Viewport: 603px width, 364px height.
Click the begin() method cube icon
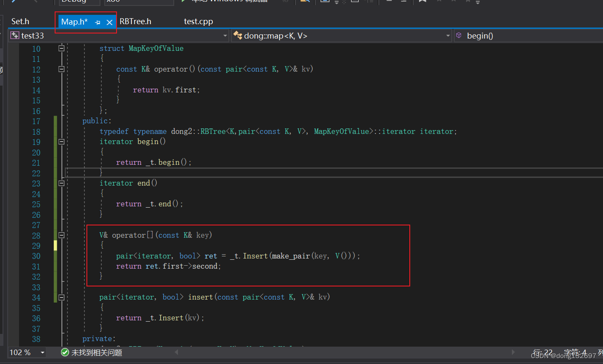point(459,36)
